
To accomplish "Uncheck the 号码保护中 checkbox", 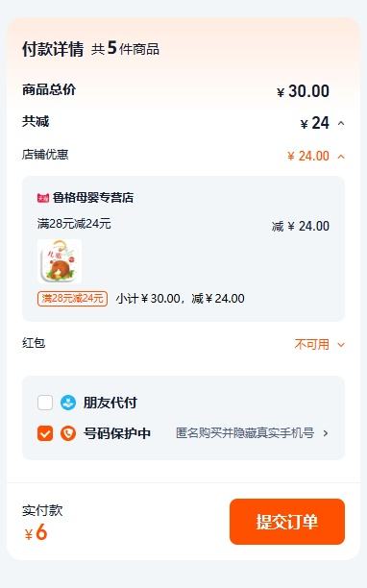I will [x=45, y=433].
